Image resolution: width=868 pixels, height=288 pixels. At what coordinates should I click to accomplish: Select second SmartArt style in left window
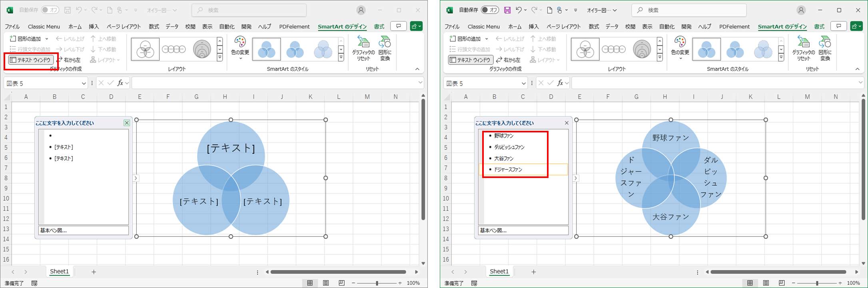pyautogui.click(x=295, y=49)
